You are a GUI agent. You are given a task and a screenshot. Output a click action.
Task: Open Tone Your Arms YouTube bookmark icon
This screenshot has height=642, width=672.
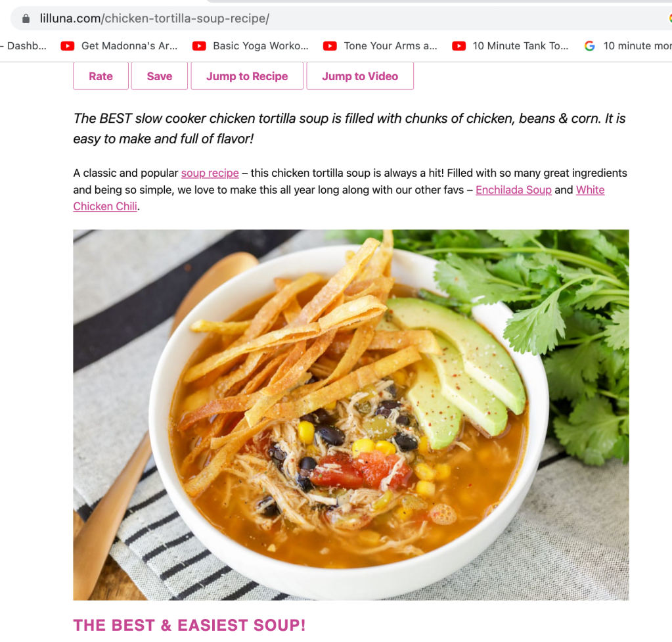[x=330, y=46]
